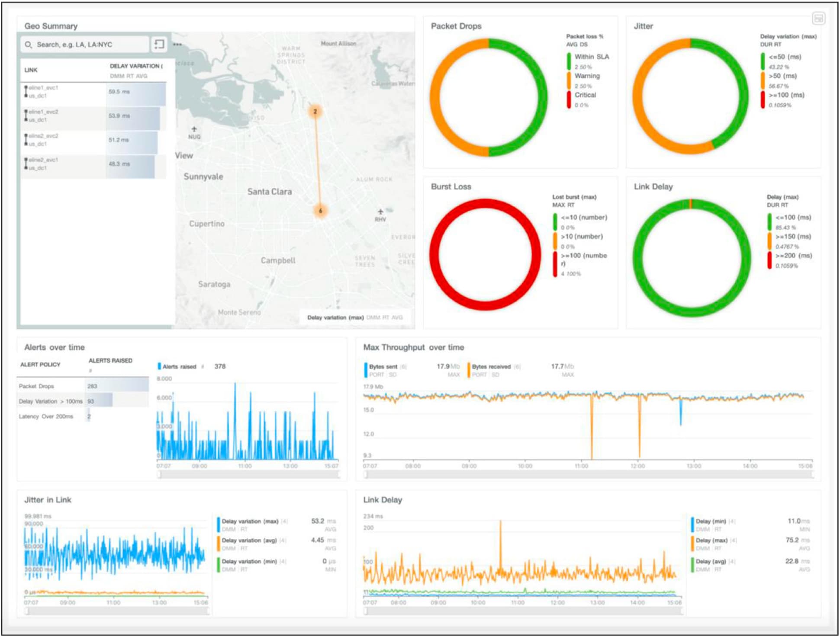Click the link icon for the eline1_evc1 row
The height and width of the screenshot is (637, 840).
pyautogui.click(x=26, y=92)
